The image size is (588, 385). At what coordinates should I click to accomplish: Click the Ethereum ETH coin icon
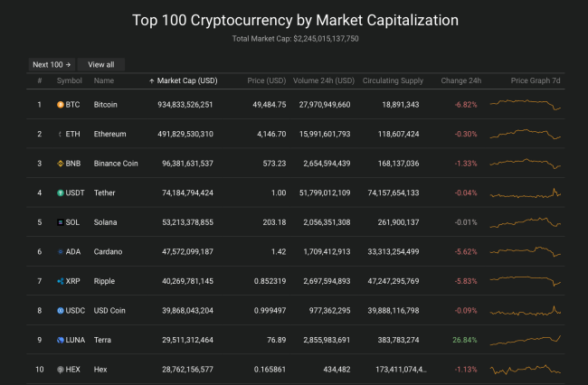[61, 134]
